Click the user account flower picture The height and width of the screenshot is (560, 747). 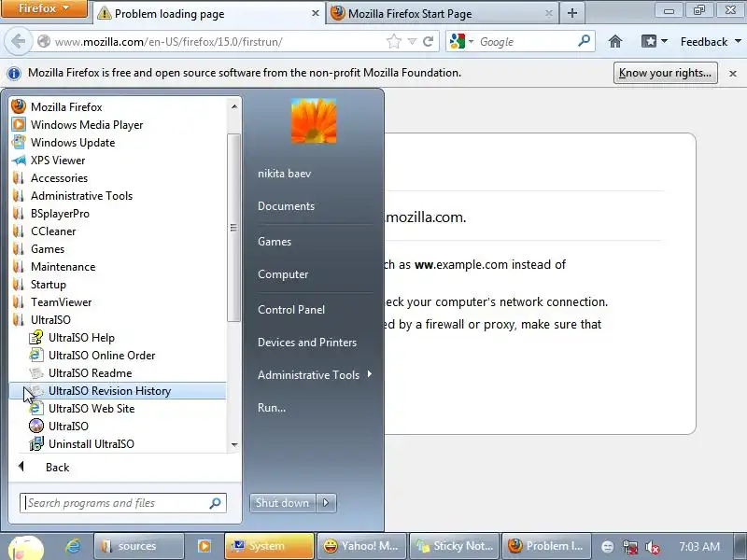[314, 121]
